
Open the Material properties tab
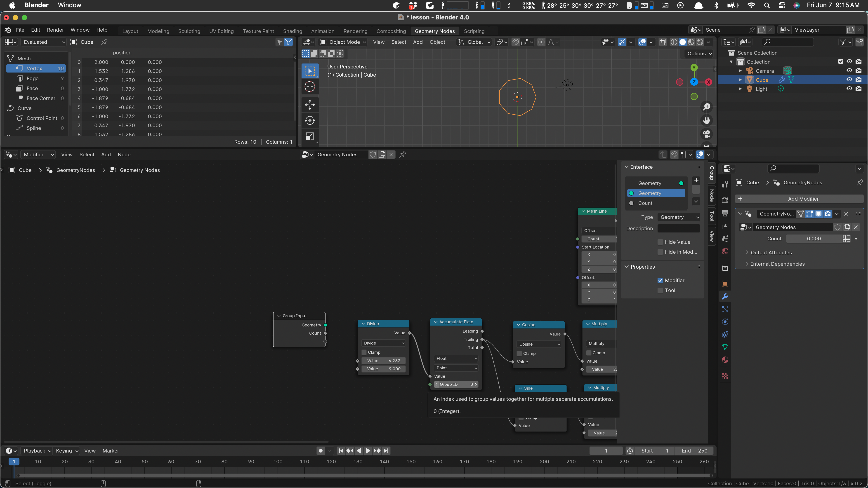(725, 360)
